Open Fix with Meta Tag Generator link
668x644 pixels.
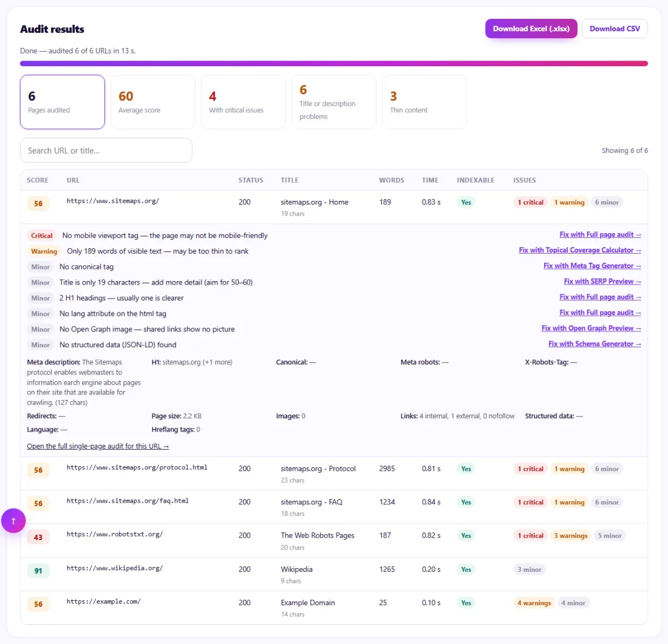click(x=592, y=266)
